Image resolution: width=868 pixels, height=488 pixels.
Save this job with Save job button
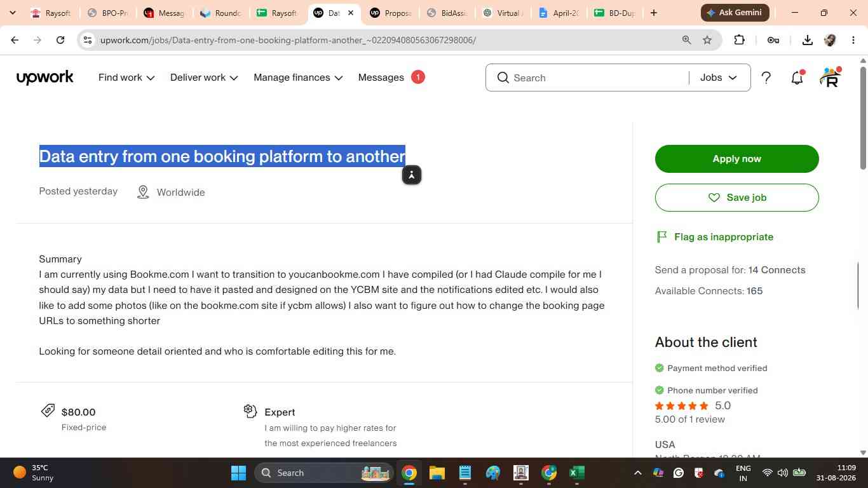[737, 198]
